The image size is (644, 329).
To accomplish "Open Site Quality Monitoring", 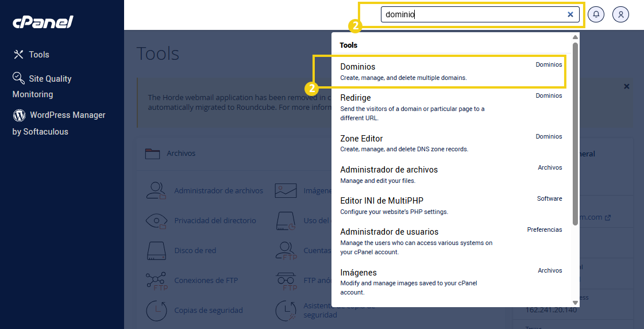I will tap(42, 86).
